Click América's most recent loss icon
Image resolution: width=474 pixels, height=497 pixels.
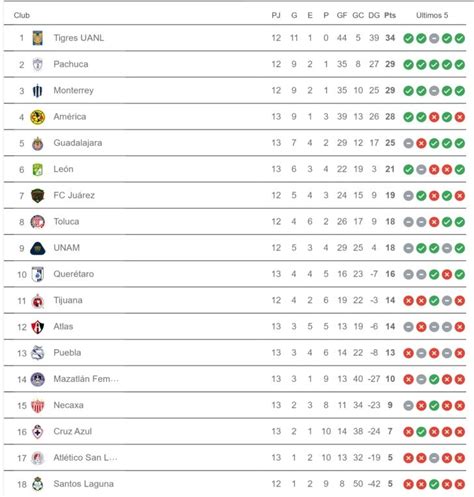(460, 117)
